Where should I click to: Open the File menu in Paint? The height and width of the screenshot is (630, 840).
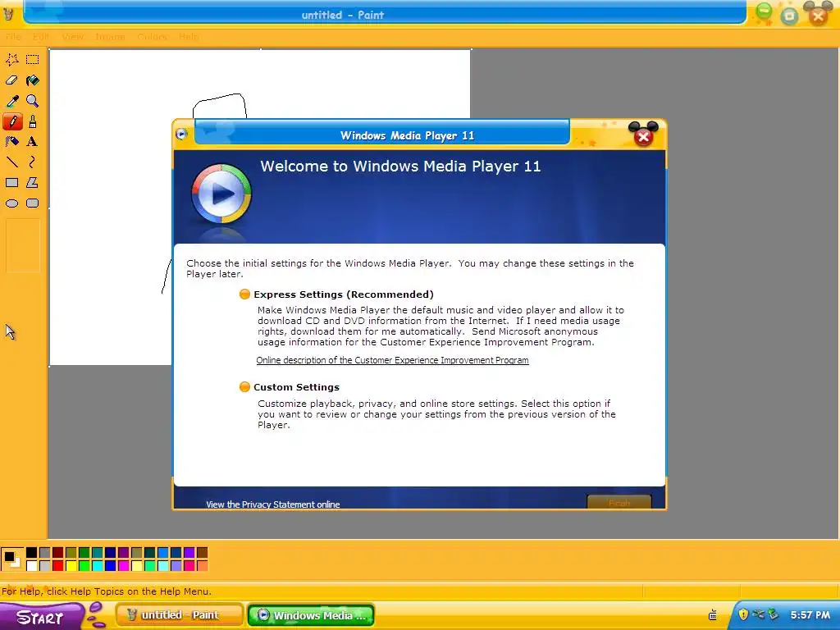pos(13,36)
